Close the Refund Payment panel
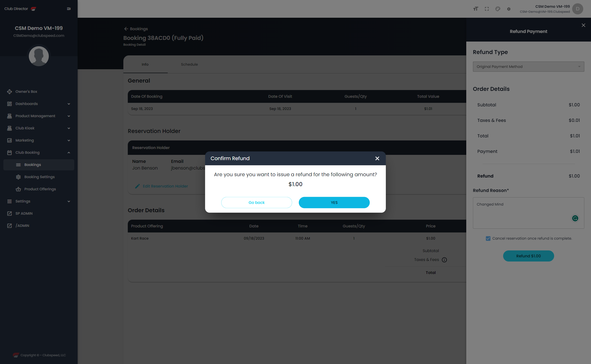Viewport: 591px width, 364px height. 584,25
